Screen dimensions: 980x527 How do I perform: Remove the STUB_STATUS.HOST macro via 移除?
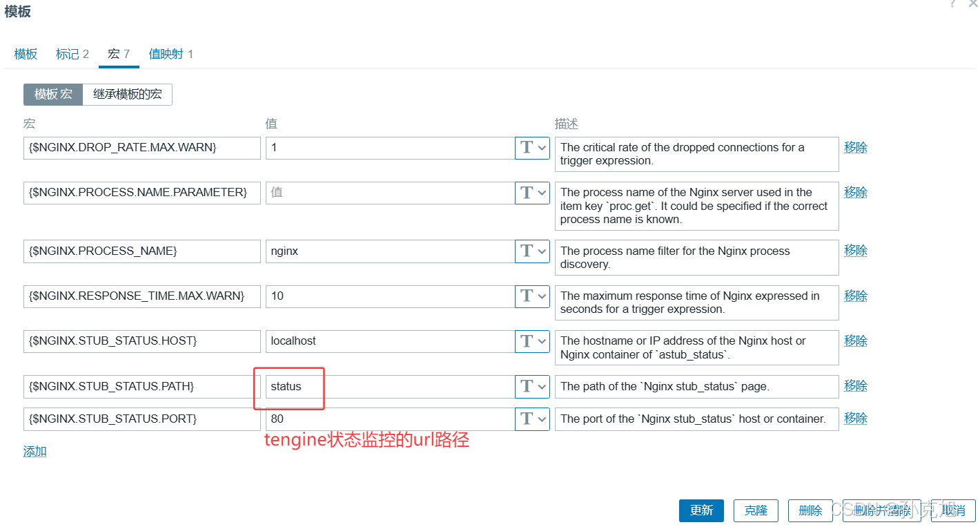[x=856, y=341]
